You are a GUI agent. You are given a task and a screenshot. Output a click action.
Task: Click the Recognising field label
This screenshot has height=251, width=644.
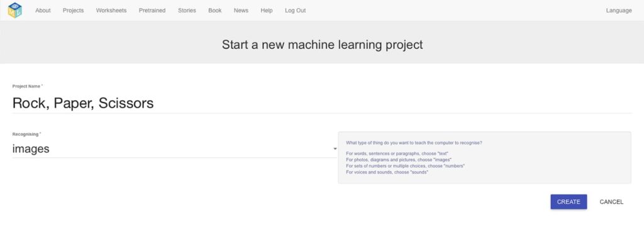tap(26, 135)
